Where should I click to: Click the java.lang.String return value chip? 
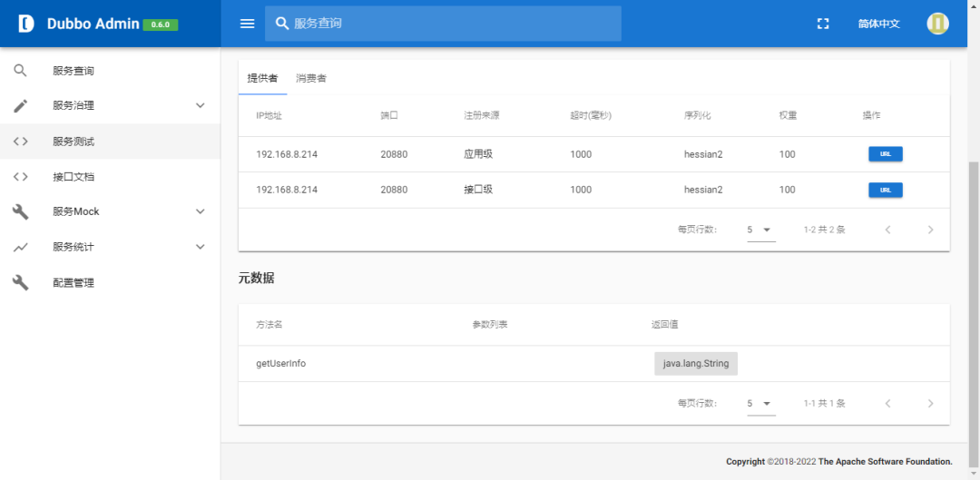tap(696, 363)
